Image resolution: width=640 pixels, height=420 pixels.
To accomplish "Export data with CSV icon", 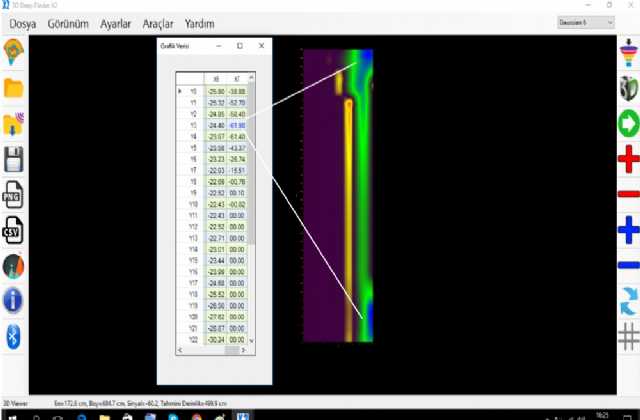I will [x=14, y=232].
